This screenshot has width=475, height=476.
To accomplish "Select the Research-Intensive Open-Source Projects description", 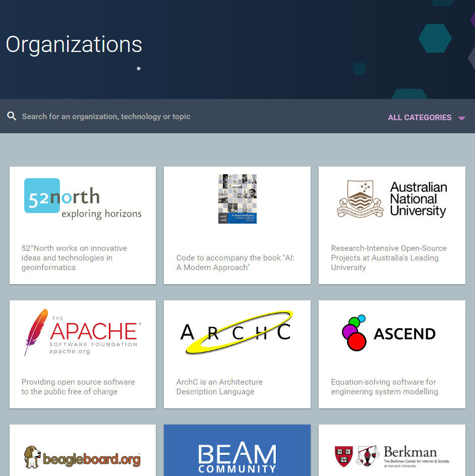I will [x=389, y=258].
